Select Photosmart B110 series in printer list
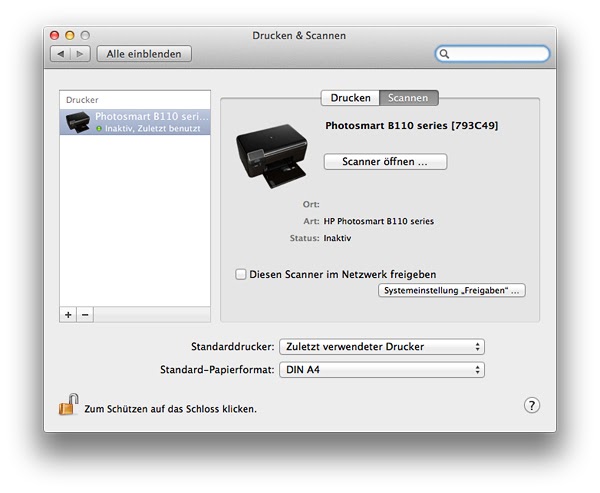The width and height of the screenshot is (600, 493). click(x=135, y=122)
